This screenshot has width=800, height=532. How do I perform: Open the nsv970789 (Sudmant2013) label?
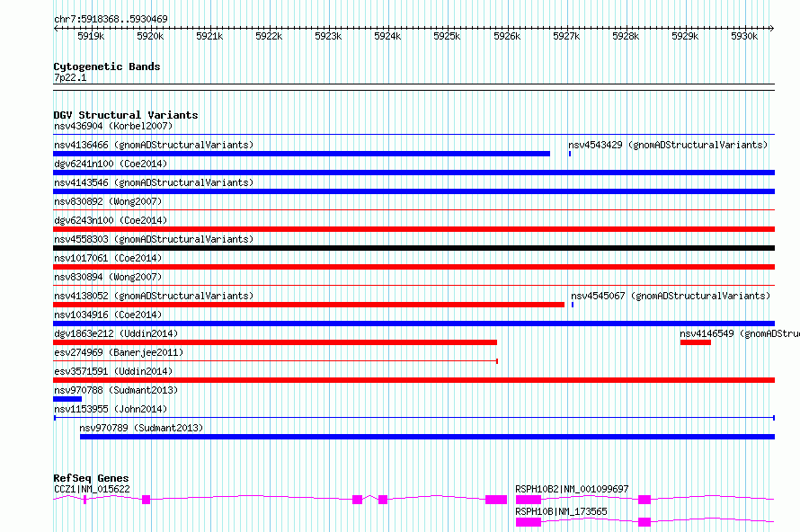point(141,428)
